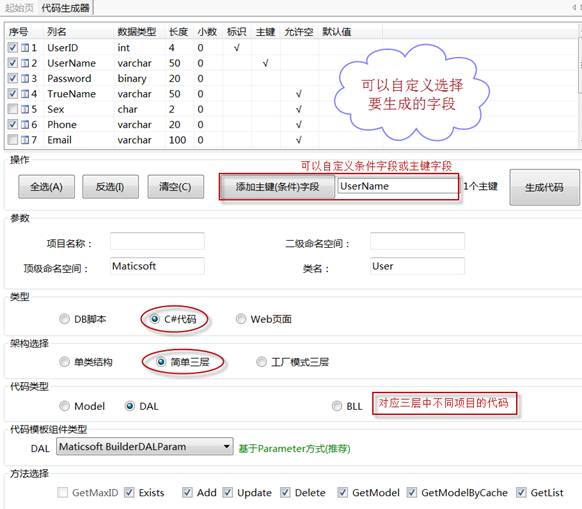582x509 pixels.
Task: Uncheck the UserID row checkbox
Action: 13,48
